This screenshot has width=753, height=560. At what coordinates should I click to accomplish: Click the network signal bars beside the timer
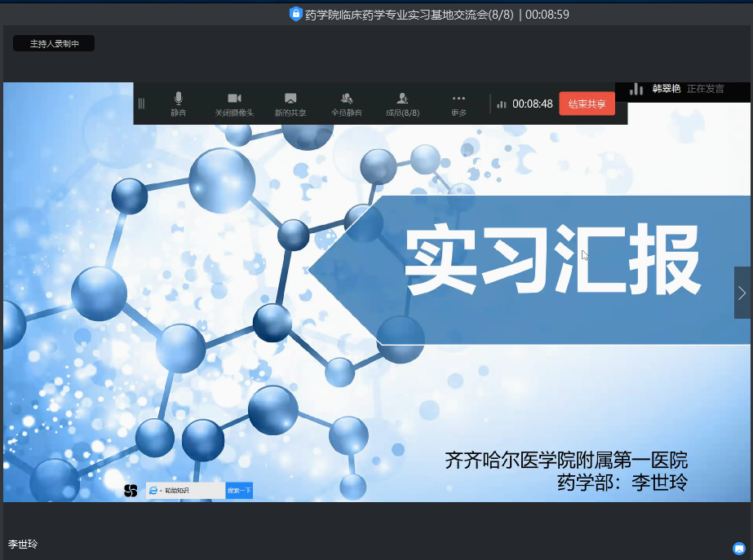502,104
